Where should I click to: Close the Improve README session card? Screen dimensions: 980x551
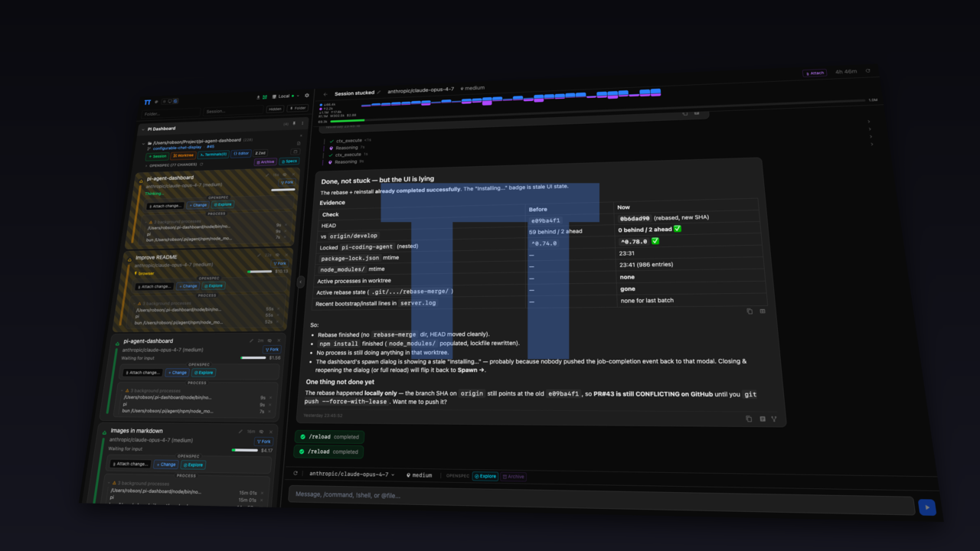point(286,255)
